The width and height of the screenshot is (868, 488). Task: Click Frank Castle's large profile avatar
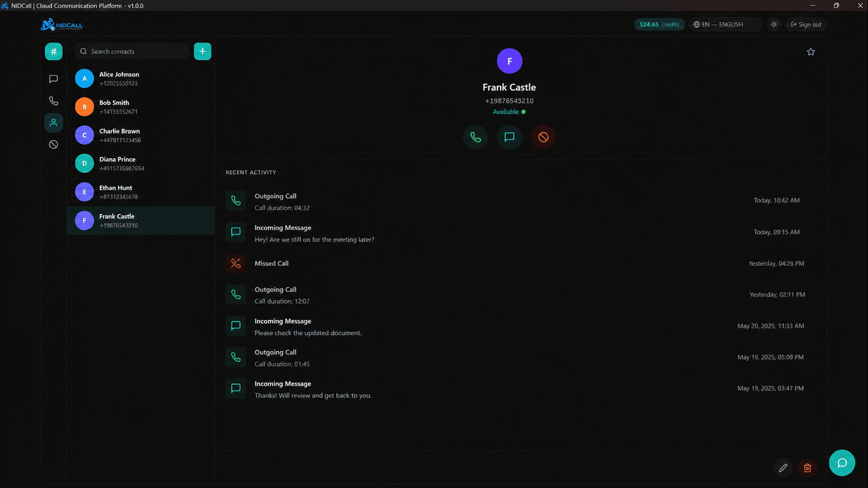tap(510, 61)
